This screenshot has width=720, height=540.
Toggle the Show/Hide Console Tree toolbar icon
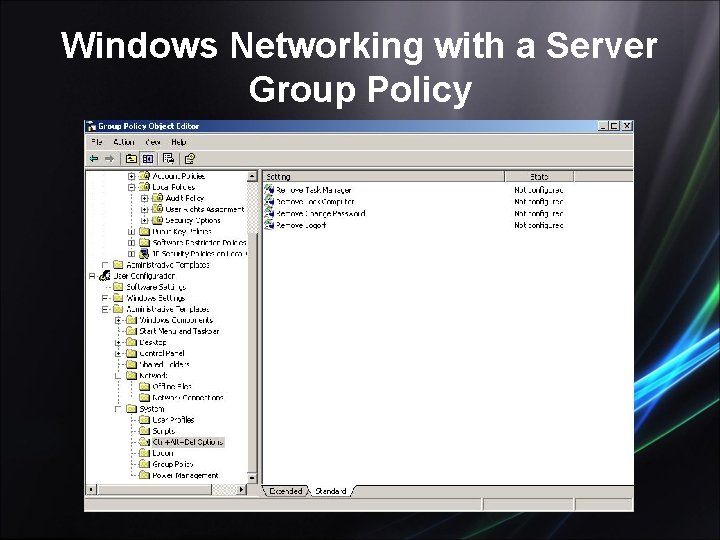(x=148, y=159)
